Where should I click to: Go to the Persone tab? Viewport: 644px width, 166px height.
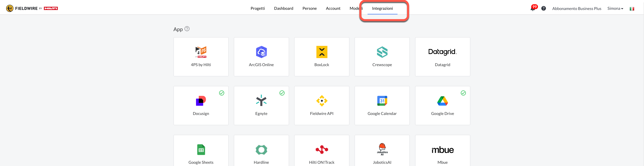(310, 9)
